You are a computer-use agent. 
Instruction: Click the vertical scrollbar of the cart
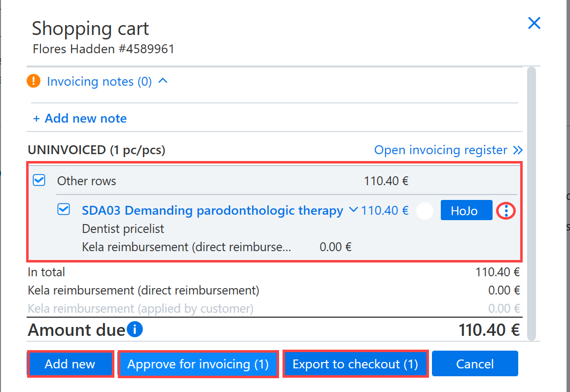[532, 203]
